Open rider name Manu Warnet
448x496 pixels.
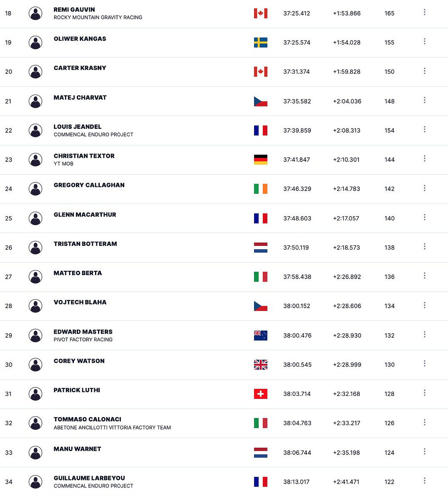coord(77,449)
